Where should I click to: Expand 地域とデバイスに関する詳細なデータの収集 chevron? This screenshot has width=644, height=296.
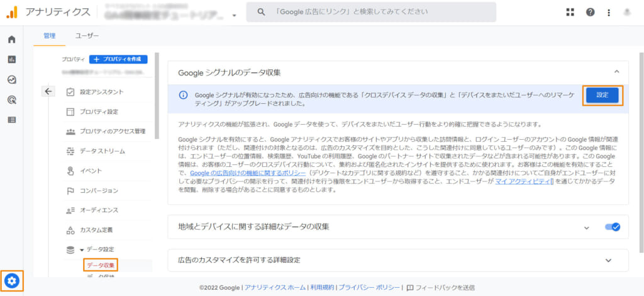[587, 227]
